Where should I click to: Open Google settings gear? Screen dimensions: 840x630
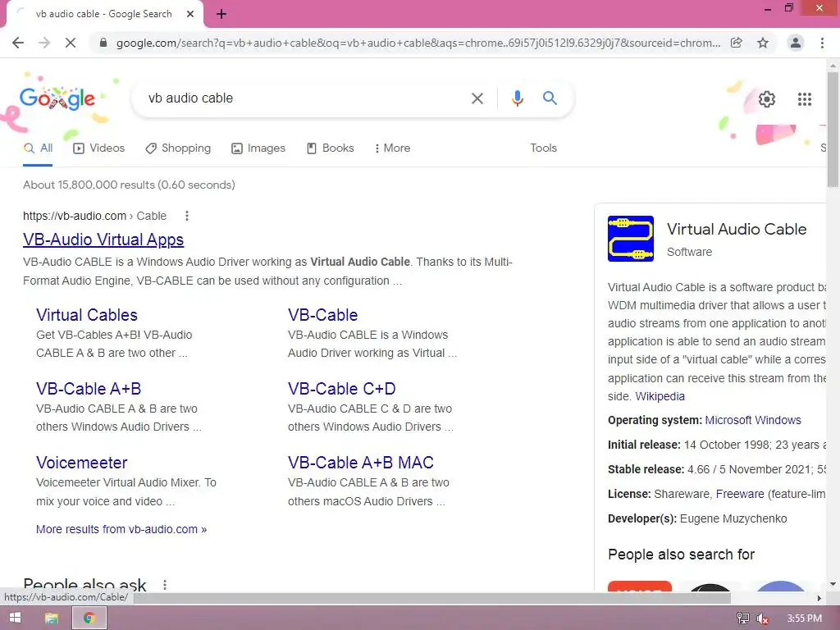pyautogui.click(x=767, y=99)
